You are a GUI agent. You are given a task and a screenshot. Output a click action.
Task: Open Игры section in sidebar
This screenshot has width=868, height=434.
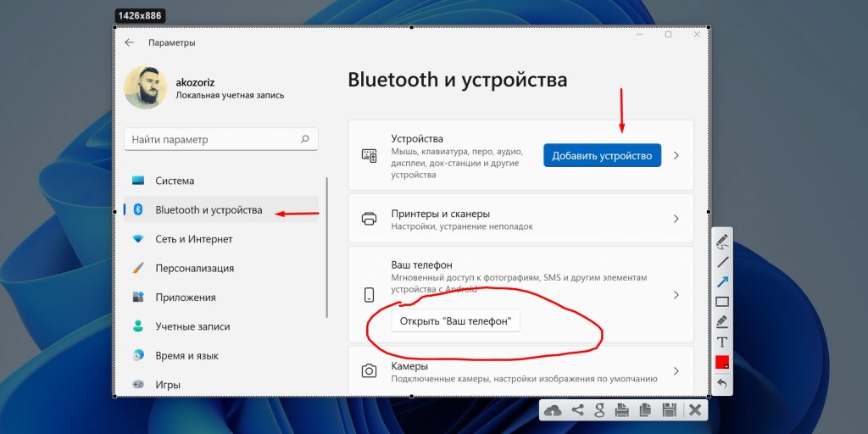point(221,384)
